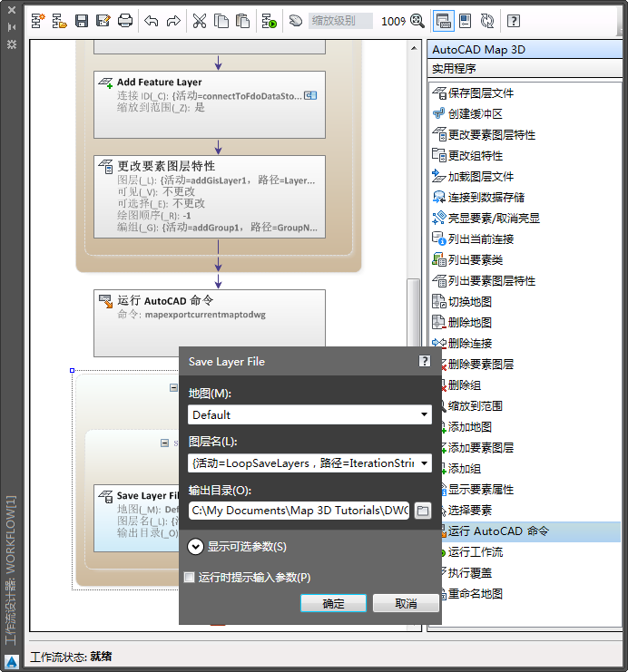Select the 更改组特性 activity

click(x=476, y=156)
